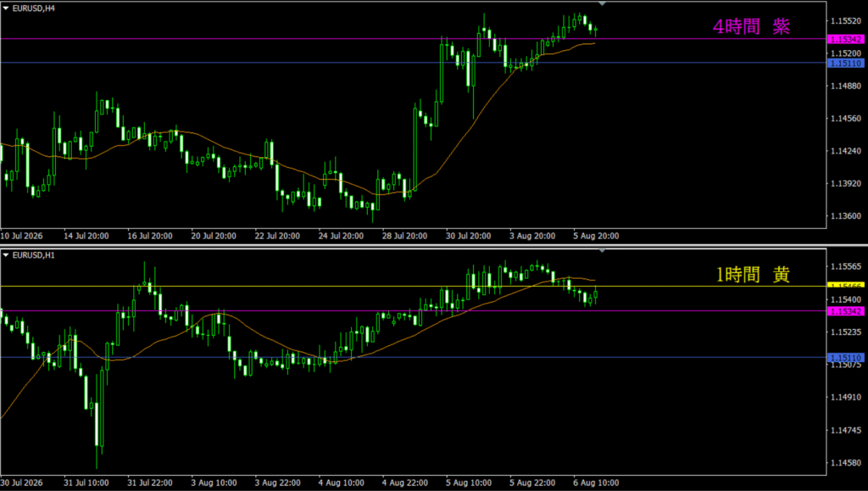868x491 pixels.
Task: Click '22 Jul 20:00' on H4 time axis
Action: point(277,236)
